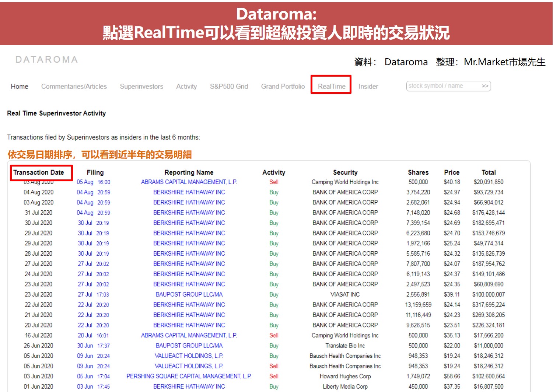The image size is (553, 392).
Task: Click the Howard Hughes Corp security cell
Action: click(x=345, y=376)
